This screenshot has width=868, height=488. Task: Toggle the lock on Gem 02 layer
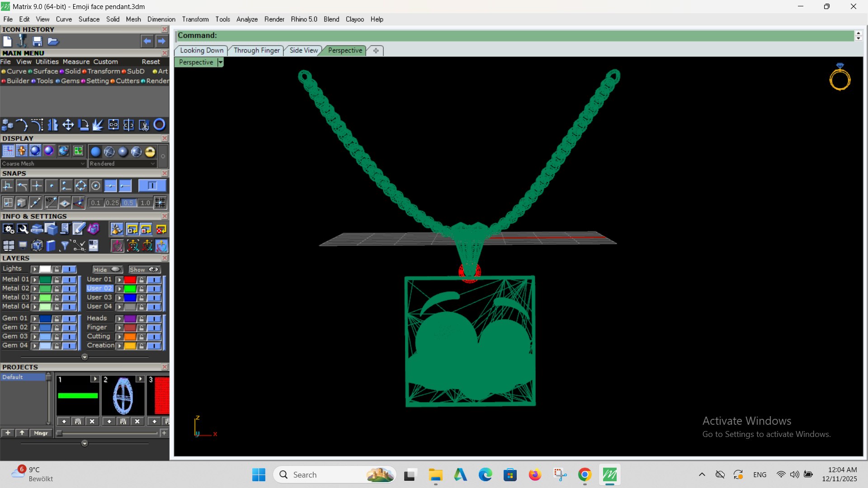pos(57,328)
